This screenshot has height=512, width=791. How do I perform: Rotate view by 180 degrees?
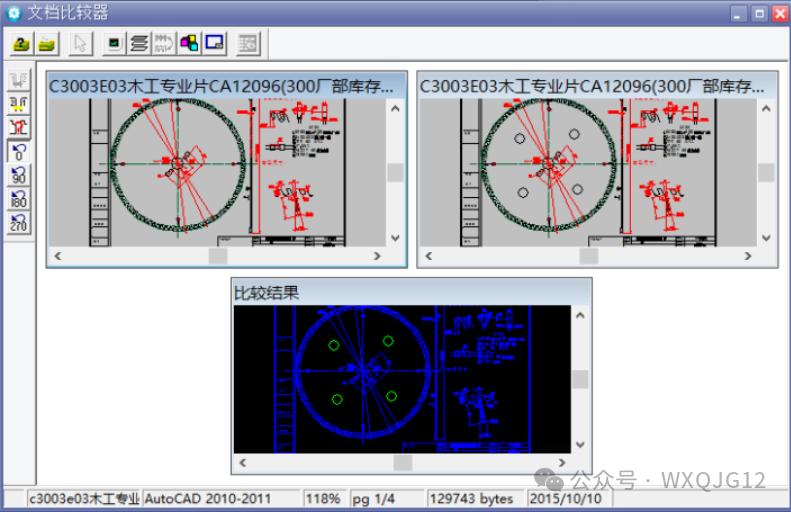coord(19,199)
